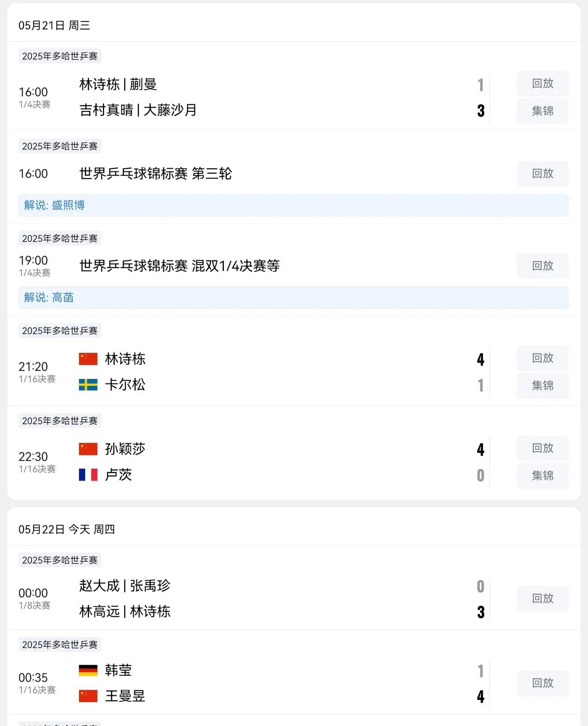Watch replay of 林诗栋/蒯曼 quarterfinal
The width and height of the screenshot is (588, 726).
click(x=542, y=84)
